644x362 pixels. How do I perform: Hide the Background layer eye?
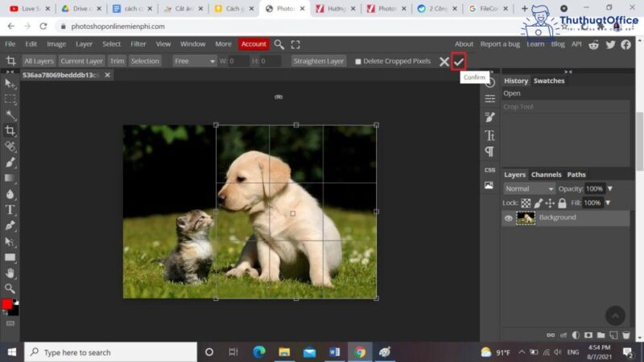(x=509, y=218)
